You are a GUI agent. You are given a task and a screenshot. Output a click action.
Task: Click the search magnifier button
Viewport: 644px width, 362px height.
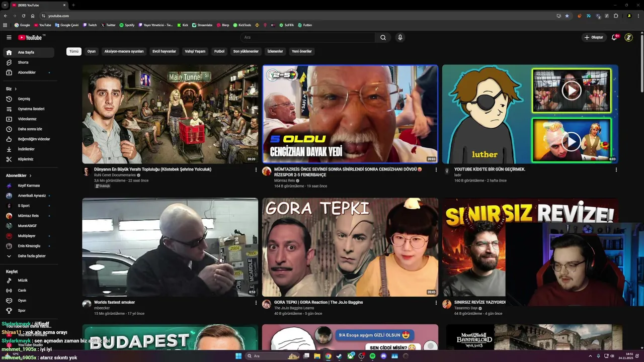click(x=383, y=37)
